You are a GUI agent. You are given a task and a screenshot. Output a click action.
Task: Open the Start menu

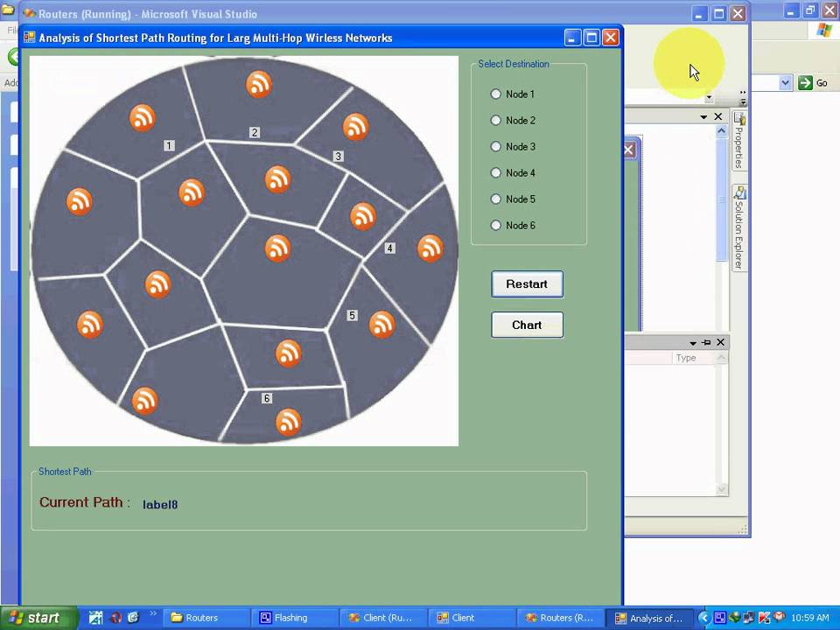38,619
